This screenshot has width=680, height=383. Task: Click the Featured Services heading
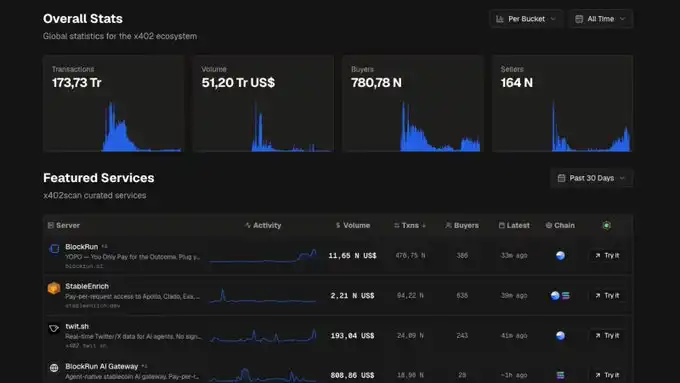click(x=98, y=178)
